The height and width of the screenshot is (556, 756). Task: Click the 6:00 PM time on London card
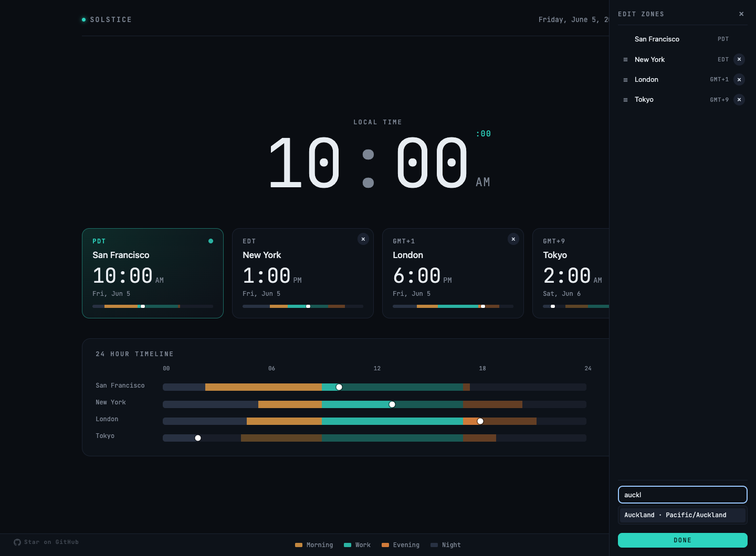tap(422, 276)
